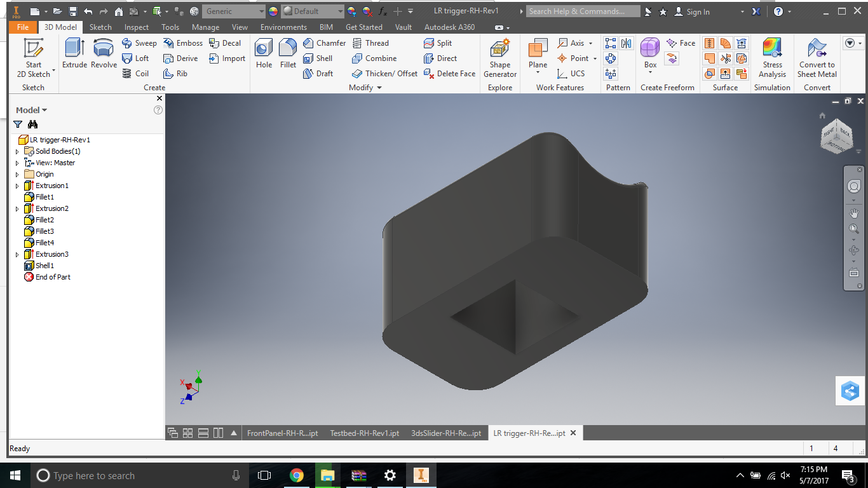This screenshot has width=868, height=488.
Task: Click the ViewCube home icon
Action: pyautogui.click(x=822, y=116)
